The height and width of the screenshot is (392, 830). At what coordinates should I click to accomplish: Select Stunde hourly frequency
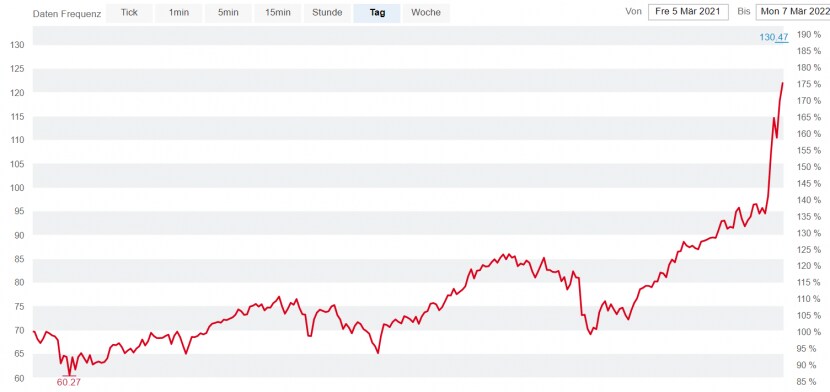(327, 13)
